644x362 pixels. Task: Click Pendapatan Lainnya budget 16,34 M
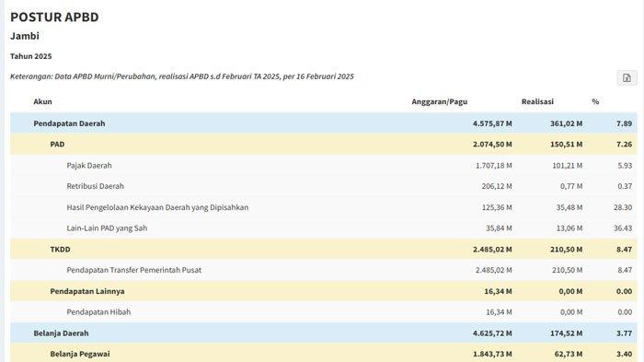pos(499,291)
